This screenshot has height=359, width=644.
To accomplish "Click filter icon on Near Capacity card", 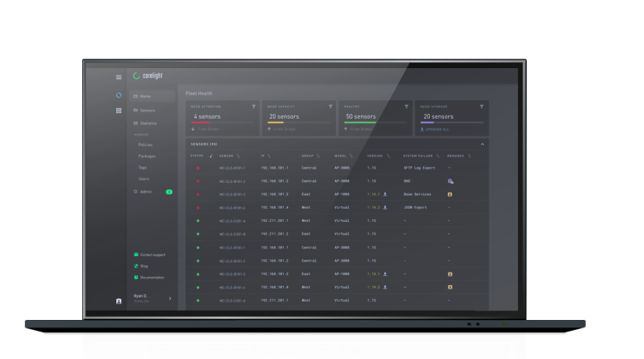I will [330, 107].
